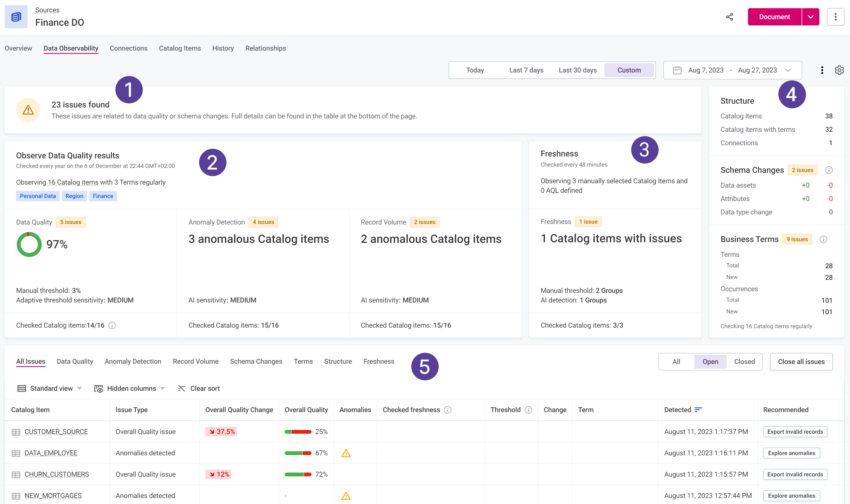Image resolution: width=850 pixels, height=504 pixels.
Task: Click the Clear sort icon
Action: (x=182, y=389)
